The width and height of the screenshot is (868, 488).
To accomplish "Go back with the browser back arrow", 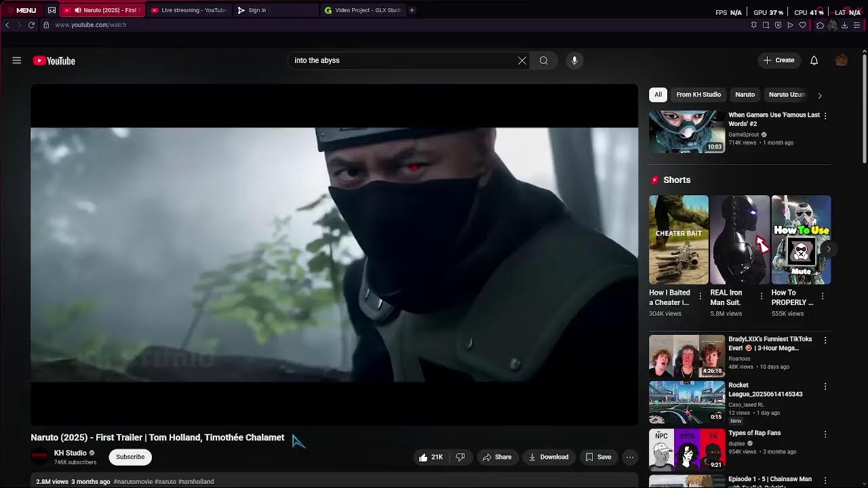I will (x=7, y=25).
